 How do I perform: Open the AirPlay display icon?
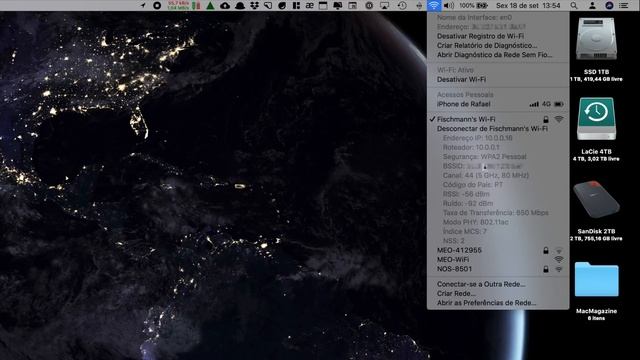tap(384, 5)
